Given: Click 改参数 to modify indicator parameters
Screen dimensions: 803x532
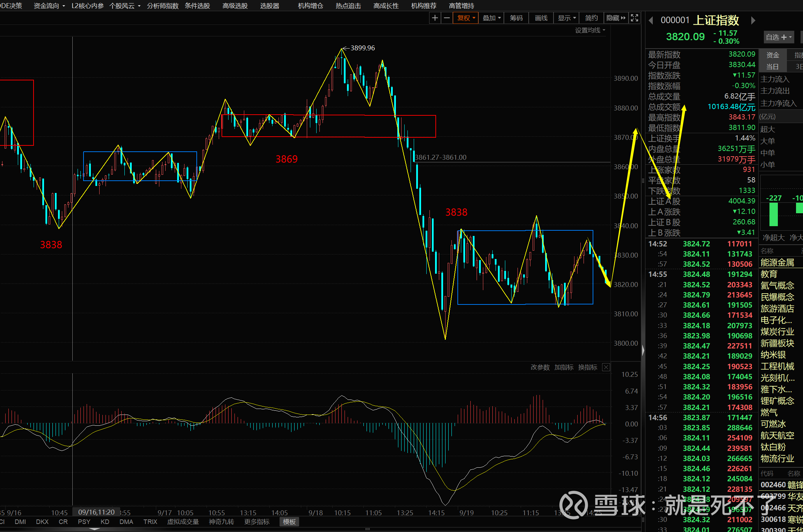Looking at the screenshot, I should (x=540, y=367).
